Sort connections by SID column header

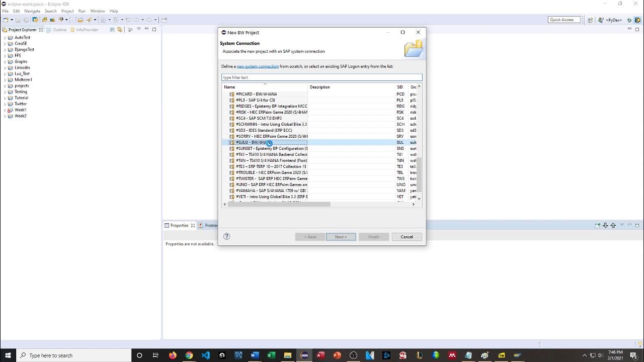402,87
